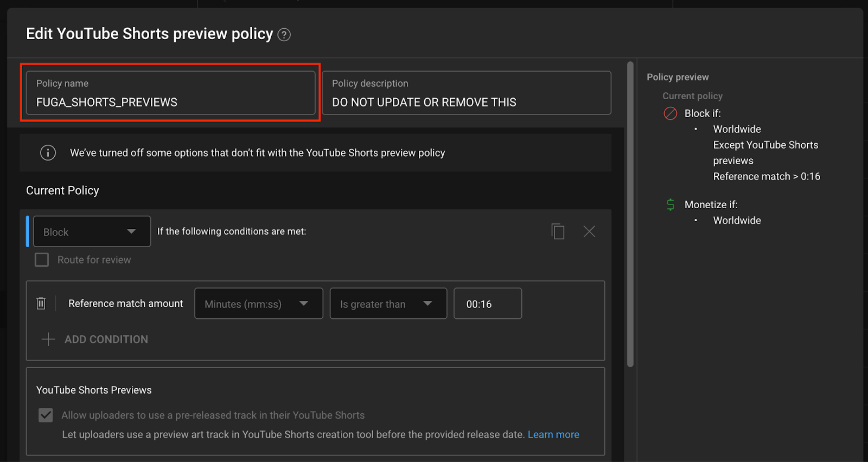
Task: Follow the Learn more link
Action: 553,434
